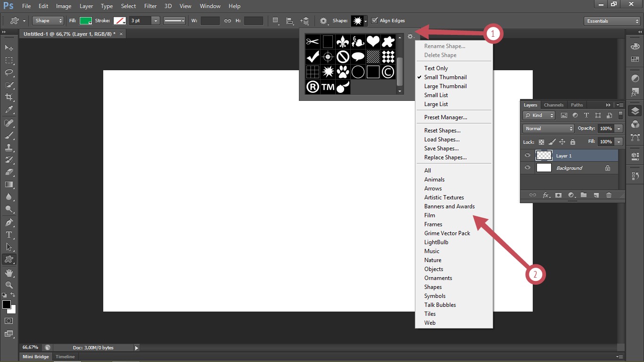Open the Opacity slider dropdown
This screenshot has width=644, height=362.
[x=619, y=129]
